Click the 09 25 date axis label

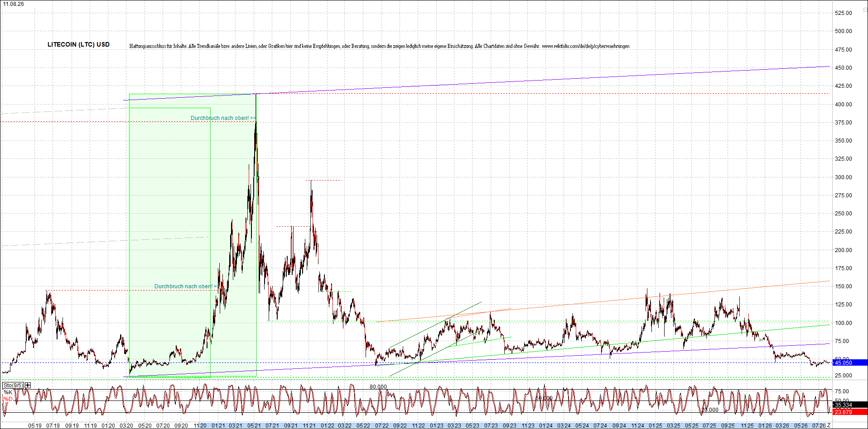coord(728,426)
